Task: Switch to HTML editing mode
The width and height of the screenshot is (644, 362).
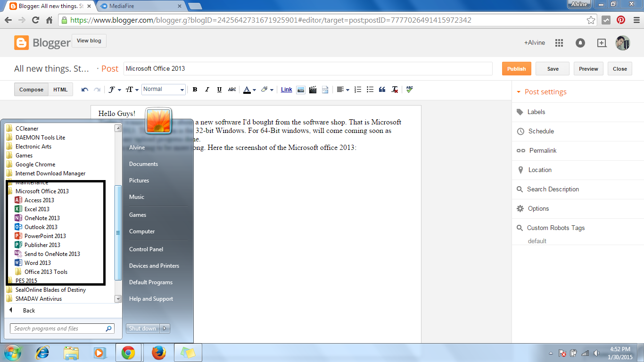Action: pos(60,90)
